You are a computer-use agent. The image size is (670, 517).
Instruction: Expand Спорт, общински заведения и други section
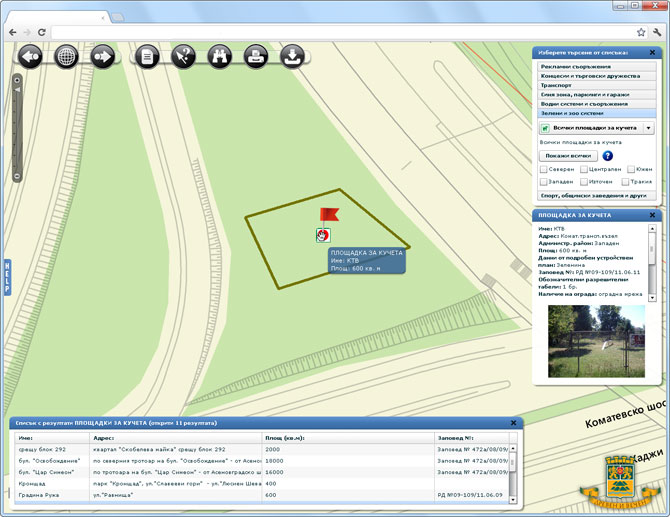coord(597,196)
